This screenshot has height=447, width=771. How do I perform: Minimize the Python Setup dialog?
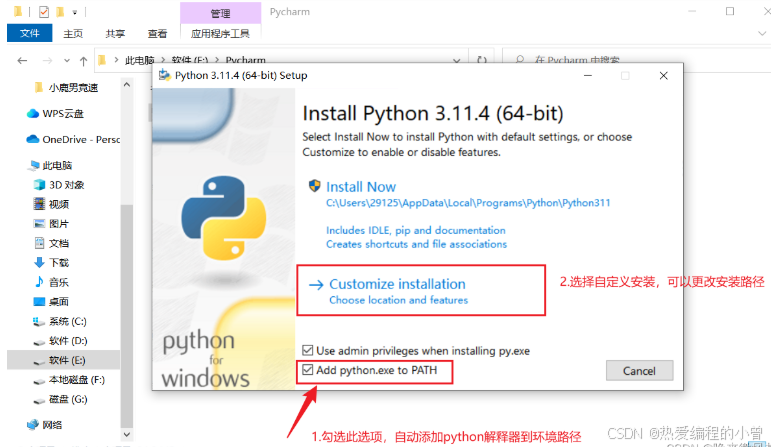coord(588,76)
